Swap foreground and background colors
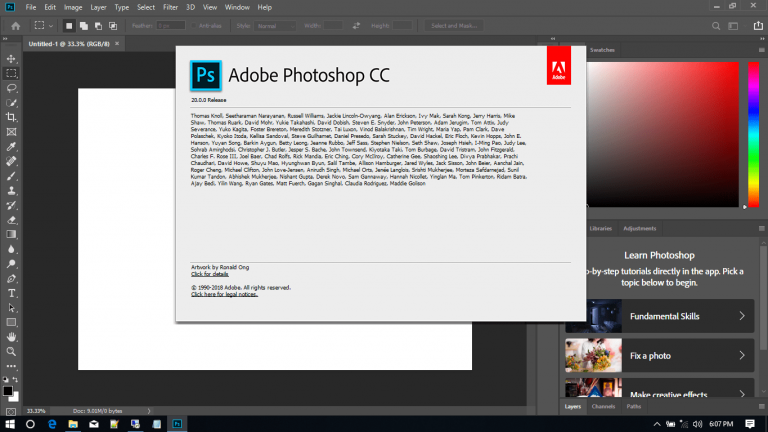The image size is (768, 432). point(16,380)
